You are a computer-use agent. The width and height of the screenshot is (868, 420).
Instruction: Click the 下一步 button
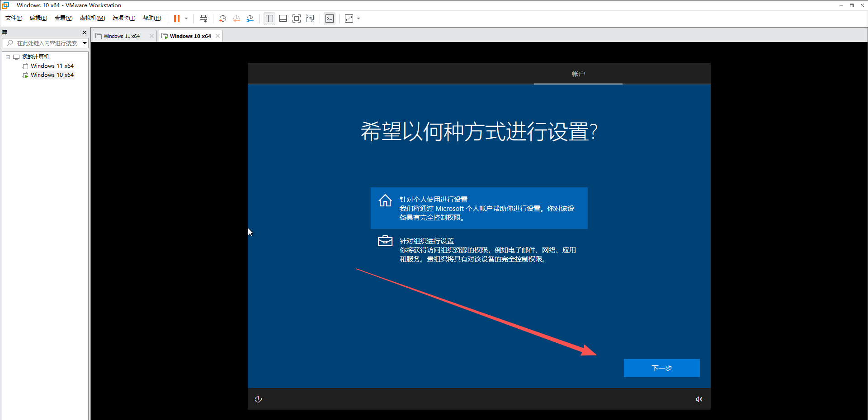[x=662, y=368]
